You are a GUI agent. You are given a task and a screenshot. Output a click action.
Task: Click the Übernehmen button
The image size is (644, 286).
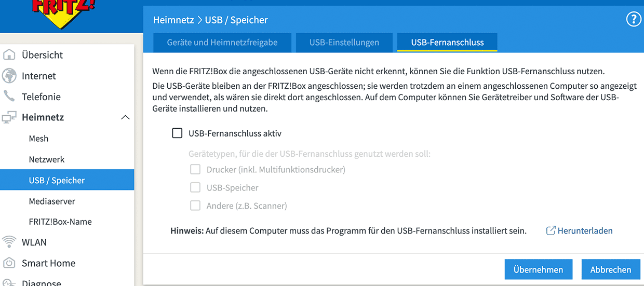(x=538, y=269)
